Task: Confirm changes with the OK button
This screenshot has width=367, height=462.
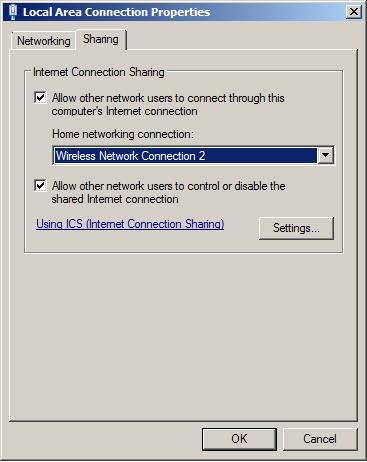Action: pos(239,439)
